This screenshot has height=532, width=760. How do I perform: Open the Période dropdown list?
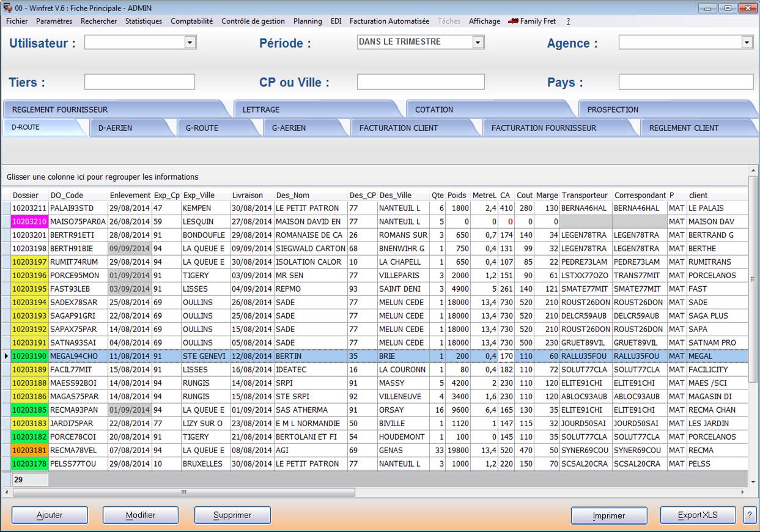(478, 42)
